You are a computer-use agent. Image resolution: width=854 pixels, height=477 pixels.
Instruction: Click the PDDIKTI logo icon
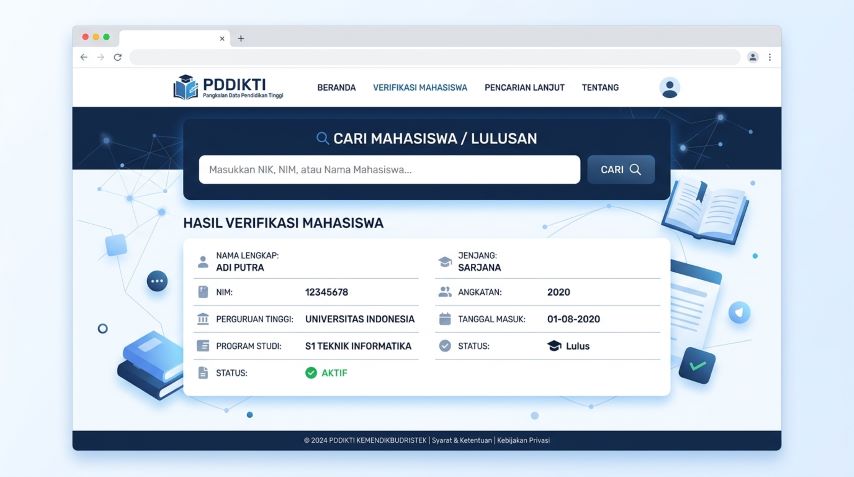186,87
